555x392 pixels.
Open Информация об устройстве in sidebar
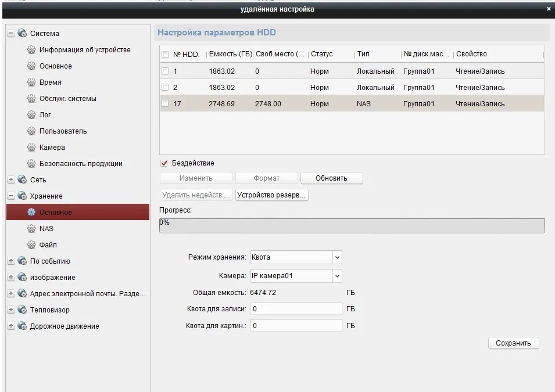pyautogui.click(x=85, y=50)
